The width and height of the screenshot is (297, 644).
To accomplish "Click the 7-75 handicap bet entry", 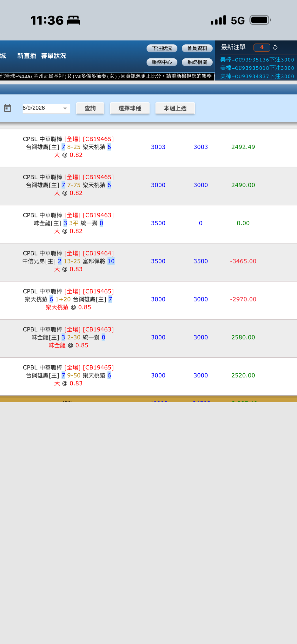I will pyautogui.click(x=68, y=185).
